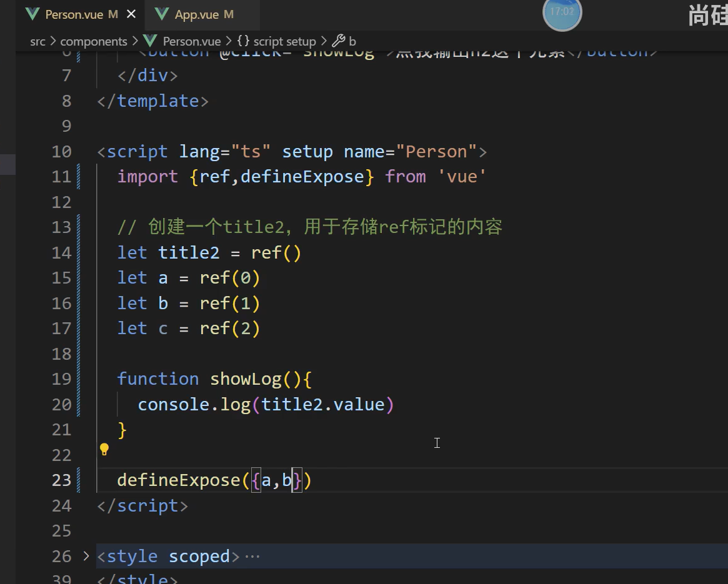Click 'let a = ref(0)' line
Viewport: 728px width, 584px height.
click(x=188, y=278)
